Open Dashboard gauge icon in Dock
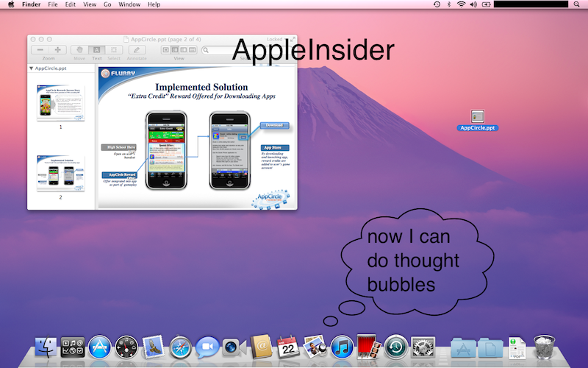The width and height of the screenshot is (588, 368). coord(126,347)
